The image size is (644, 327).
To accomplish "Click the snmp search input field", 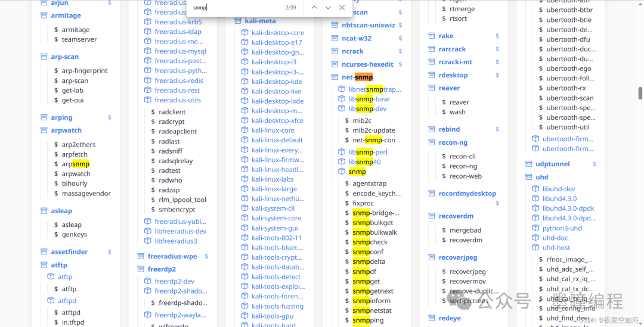I will pos(236,7).
